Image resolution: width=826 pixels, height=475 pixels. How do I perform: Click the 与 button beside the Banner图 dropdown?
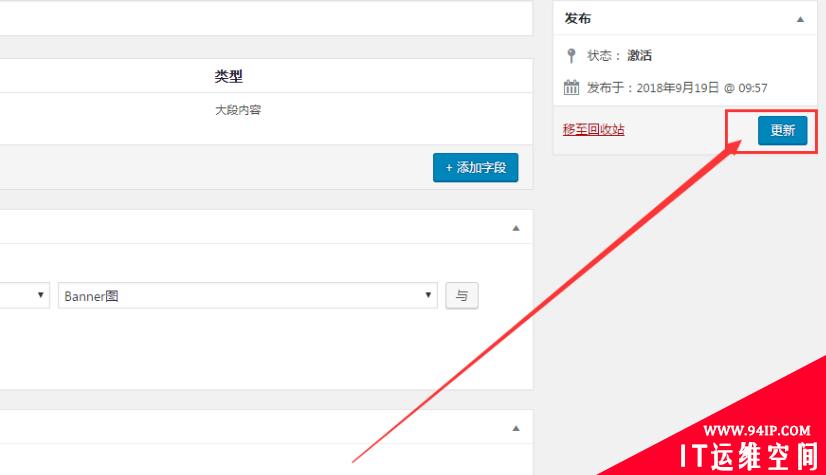point(461,295)
